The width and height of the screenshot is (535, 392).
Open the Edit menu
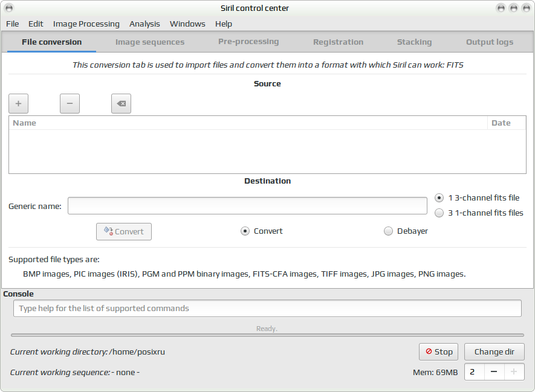(x=36, y=24)
